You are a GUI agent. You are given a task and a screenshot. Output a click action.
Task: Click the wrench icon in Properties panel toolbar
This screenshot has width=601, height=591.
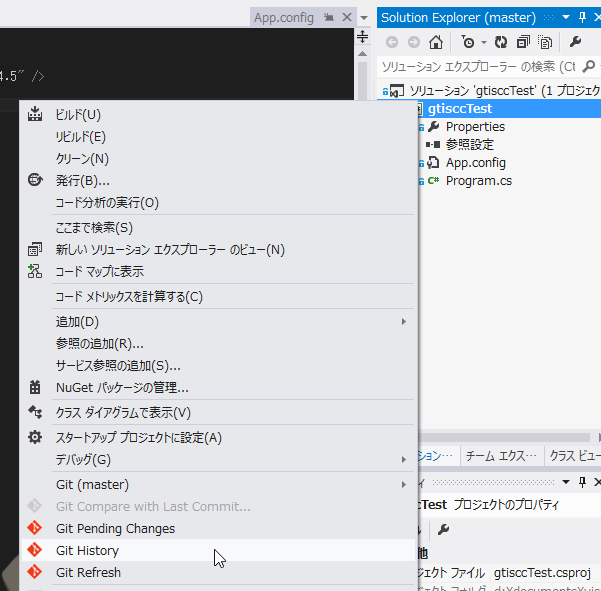[x=443, y=530]
